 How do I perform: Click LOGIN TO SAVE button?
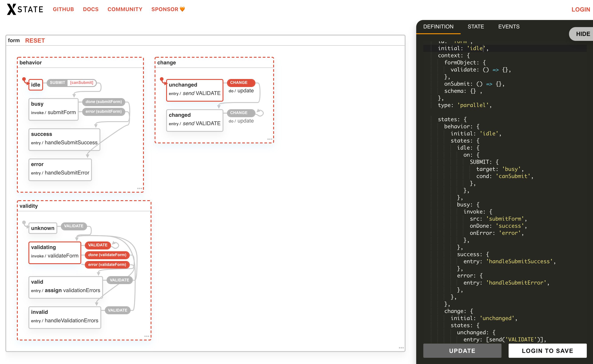point(547,350)
